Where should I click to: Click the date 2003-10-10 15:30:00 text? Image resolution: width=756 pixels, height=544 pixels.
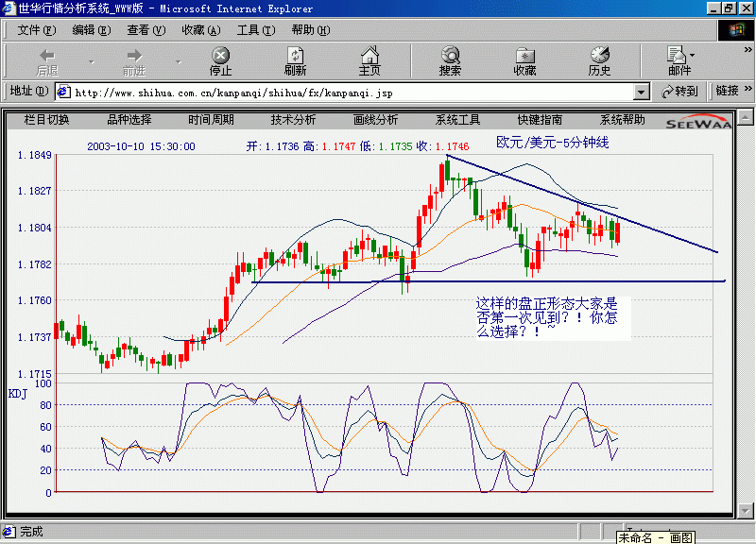click(x=141, y=146)
